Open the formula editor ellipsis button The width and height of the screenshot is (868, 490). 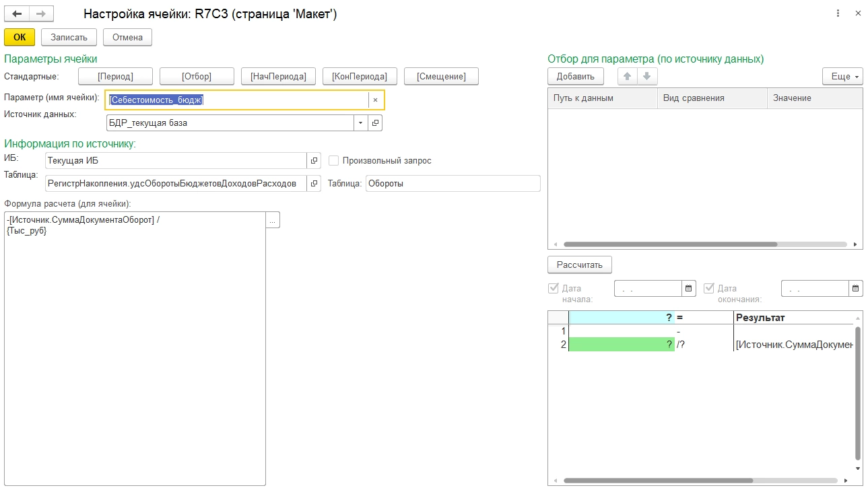(x=273, y=220)
